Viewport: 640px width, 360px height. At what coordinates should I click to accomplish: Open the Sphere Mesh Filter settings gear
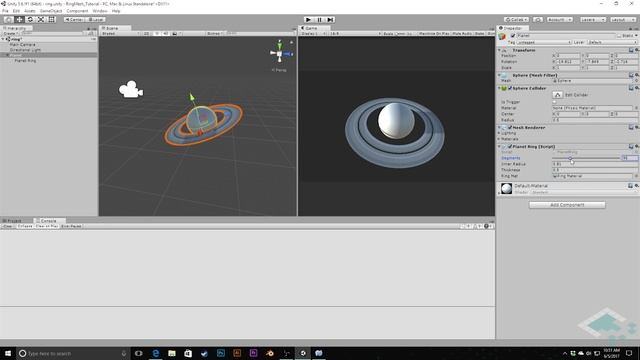pyautogui.click(x=636, y=75)
